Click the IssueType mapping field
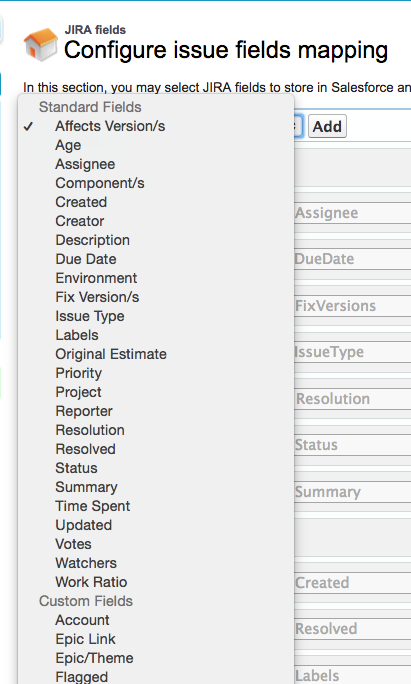Viewport: 411px width, 684px height. [353, 352]
